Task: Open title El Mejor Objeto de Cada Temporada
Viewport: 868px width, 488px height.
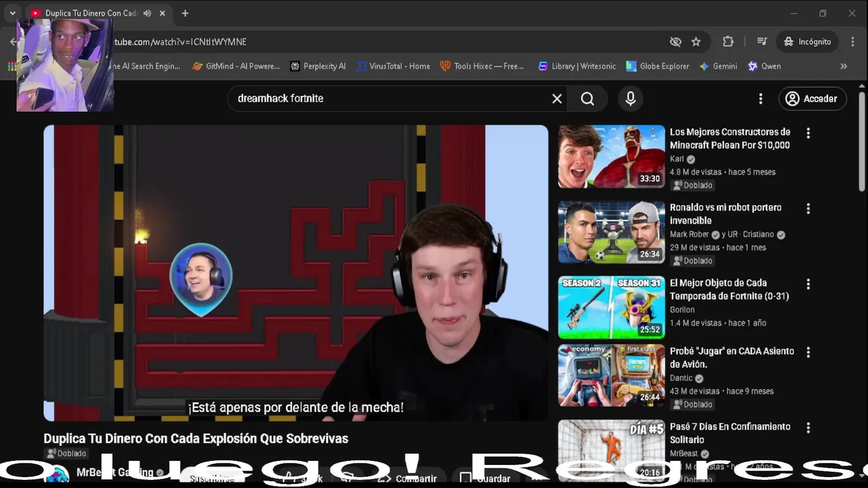Action: point(729,289)
